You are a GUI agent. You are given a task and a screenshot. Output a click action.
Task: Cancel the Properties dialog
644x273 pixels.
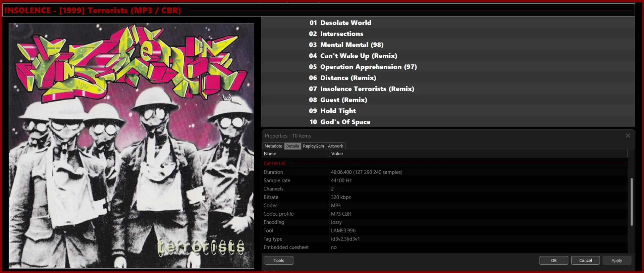tap(586, 260)
